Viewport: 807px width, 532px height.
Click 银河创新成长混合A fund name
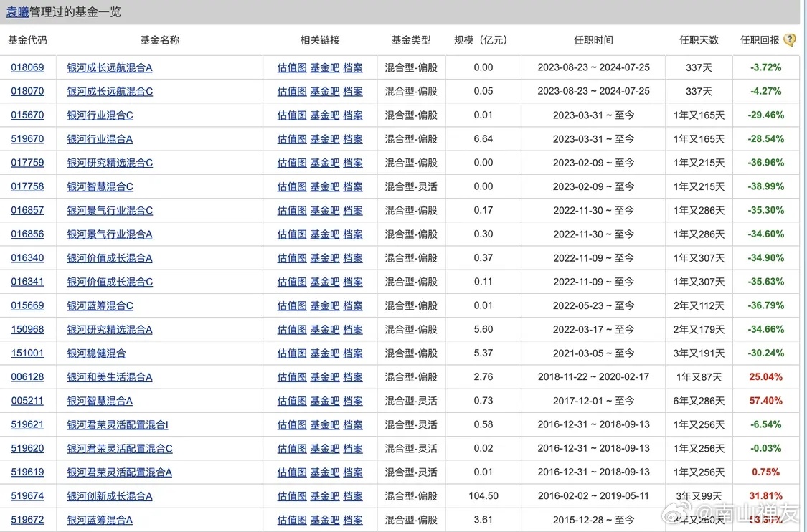coord(109,495)
